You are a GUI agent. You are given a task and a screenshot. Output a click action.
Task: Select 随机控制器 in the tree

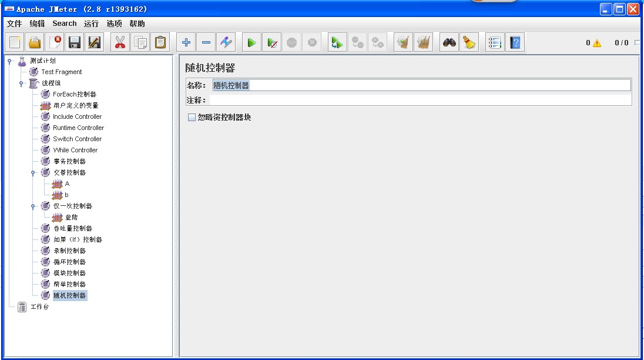pos(69,295)
